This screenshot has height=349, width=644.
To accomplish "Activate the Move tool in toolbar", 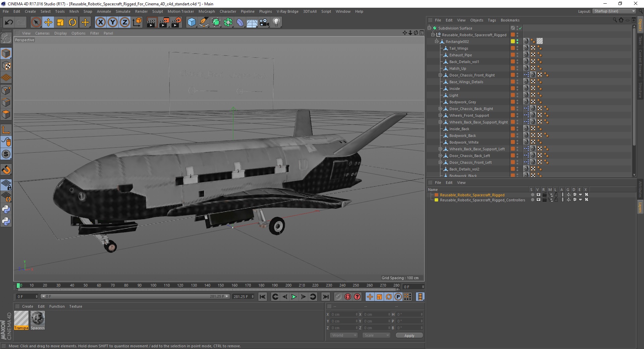I will click(x=48, y=22).
